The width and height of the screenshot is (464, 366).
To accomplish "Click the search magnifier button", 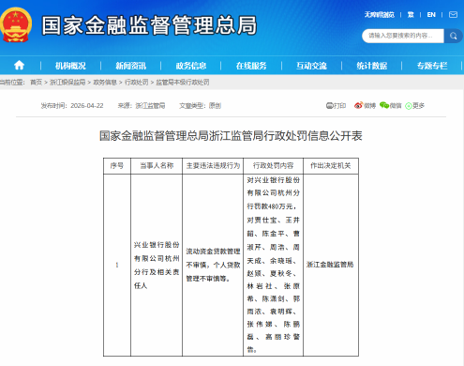I will pos(453,36).
